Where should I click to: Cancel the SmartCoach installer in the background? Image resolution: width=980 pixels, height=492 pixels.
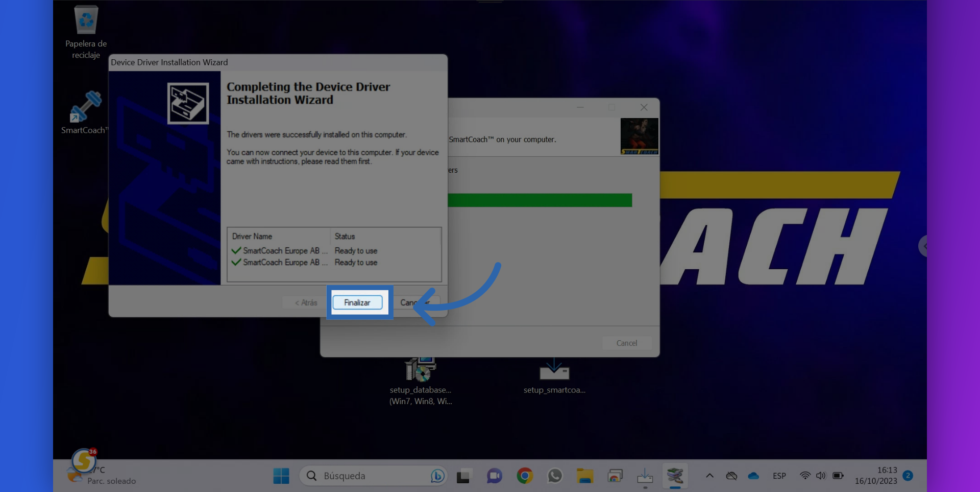click(627, 343)
